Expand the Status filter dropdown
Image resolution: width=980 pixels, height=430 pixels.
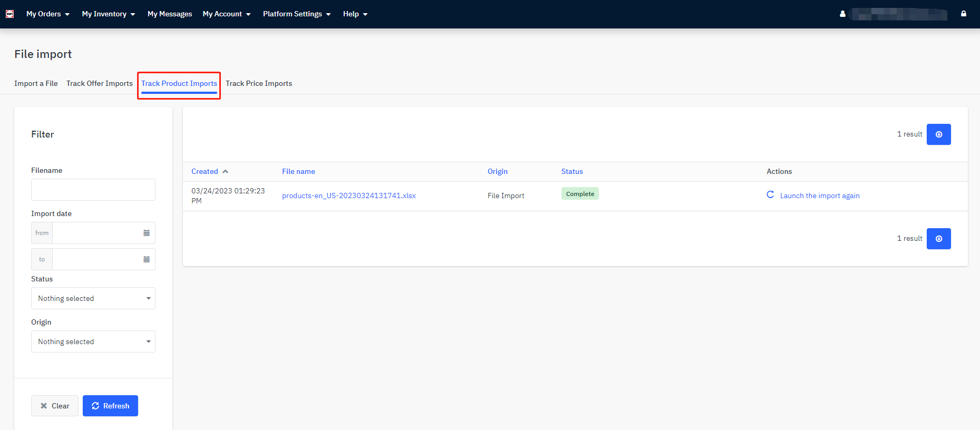93,298
